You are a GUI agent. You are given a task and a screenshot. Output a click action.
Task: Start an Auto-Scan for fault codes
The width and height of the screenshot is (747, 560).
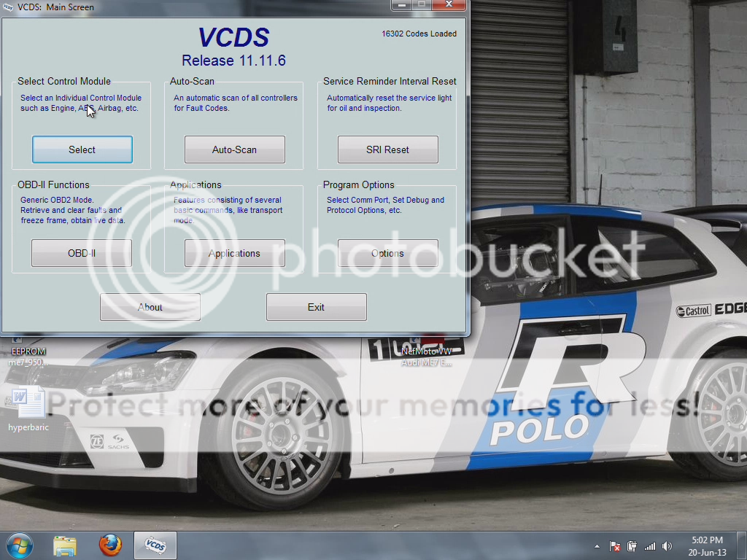(234, 149)
